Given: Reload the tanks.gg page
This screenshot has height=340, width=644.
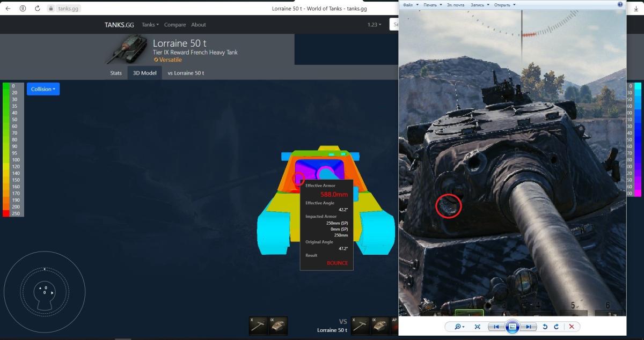Looking at the screenshot, I should click(x=37, y=9).
